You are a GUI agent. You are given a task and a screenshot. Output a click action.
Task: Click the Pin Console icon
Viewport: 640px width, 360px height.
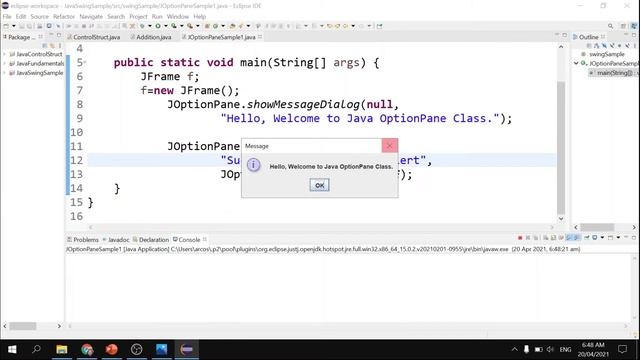(x=587, y=238)
